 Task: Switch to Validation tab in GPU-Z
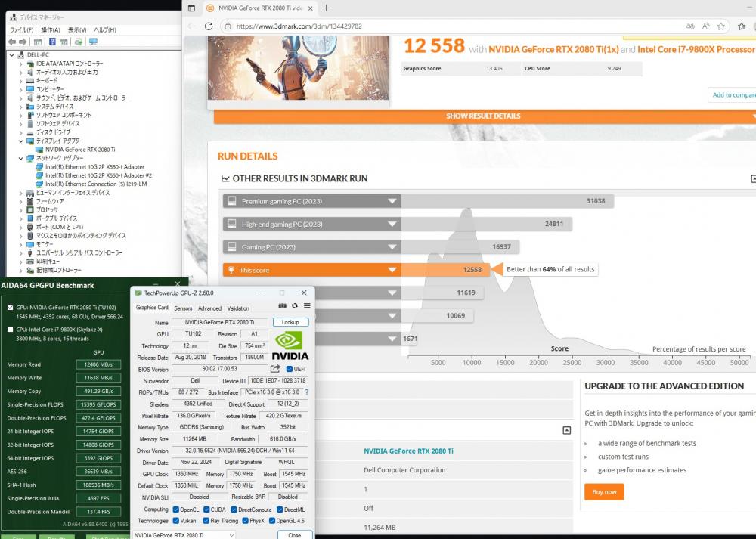238,308
